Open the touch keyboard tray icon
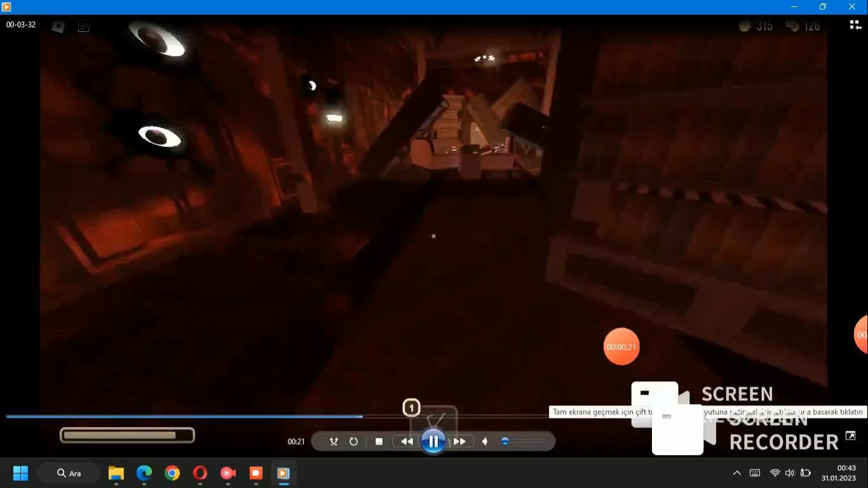Screen dimensions: 868x488 [x=755, y=473]
